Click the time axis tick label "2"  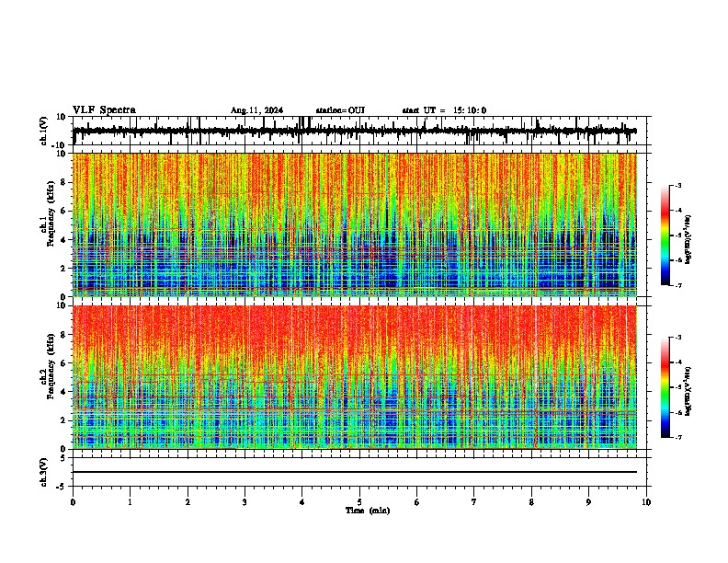point(188,502)
